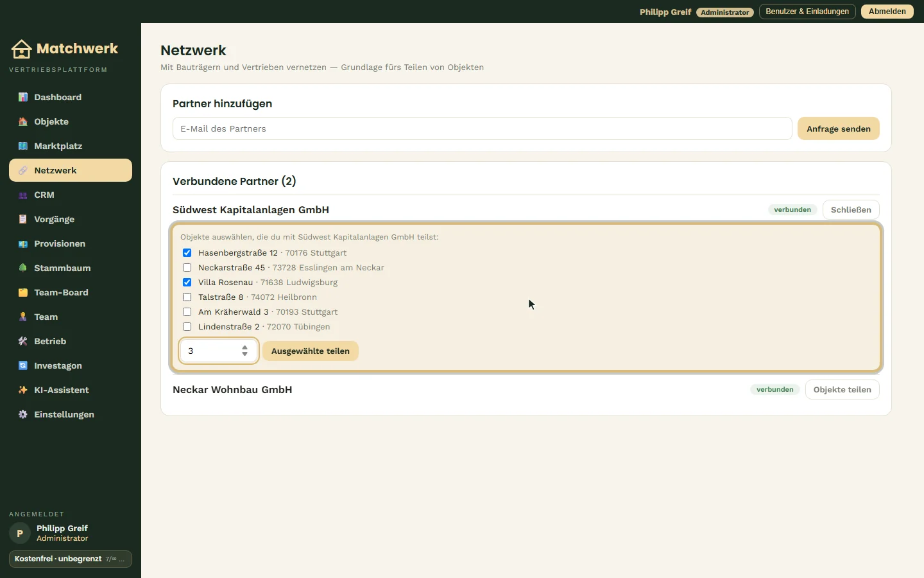Image resolution: width=924 pixels, height=578 pixels.
Task: Focus the E-Mail des Partners field
Action: 482,128
